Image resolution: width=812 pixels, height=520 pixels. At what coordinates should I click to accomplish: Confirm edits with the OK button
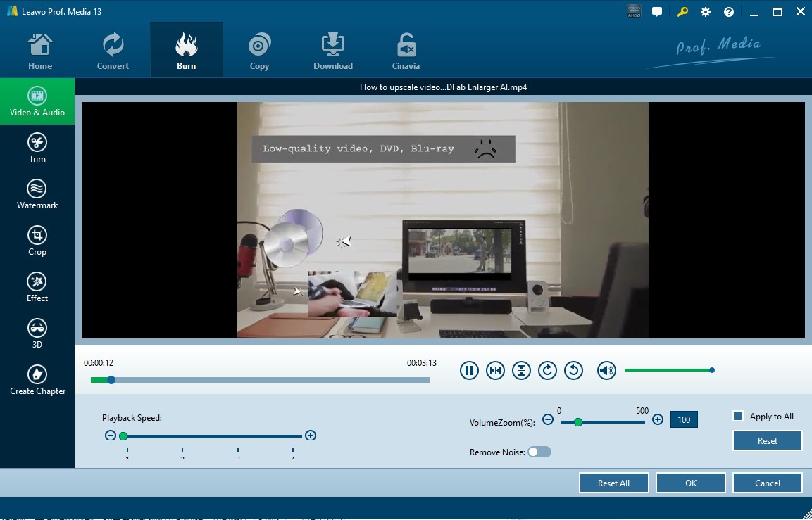pyautogui.click(x=691, y=483)
